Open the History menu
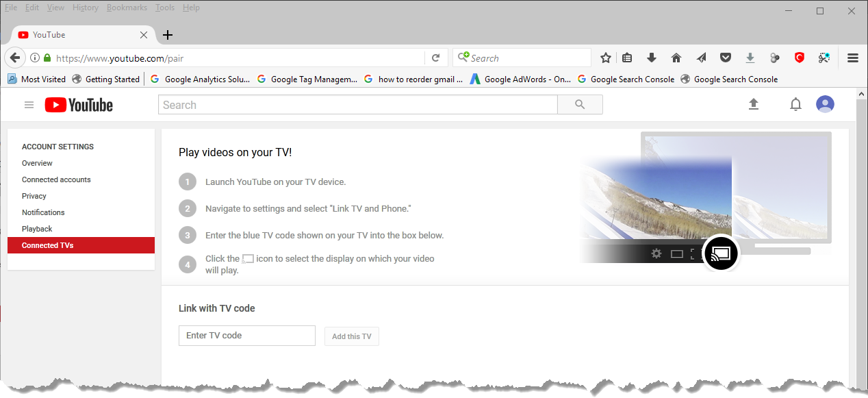Screen dimensions: 868x398 coord(86,8)
